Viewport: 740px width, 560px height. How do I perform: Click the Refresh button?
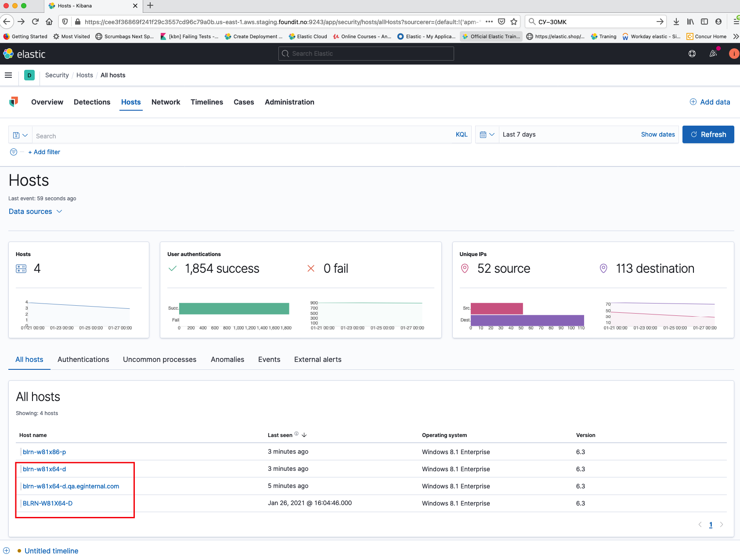708,134
